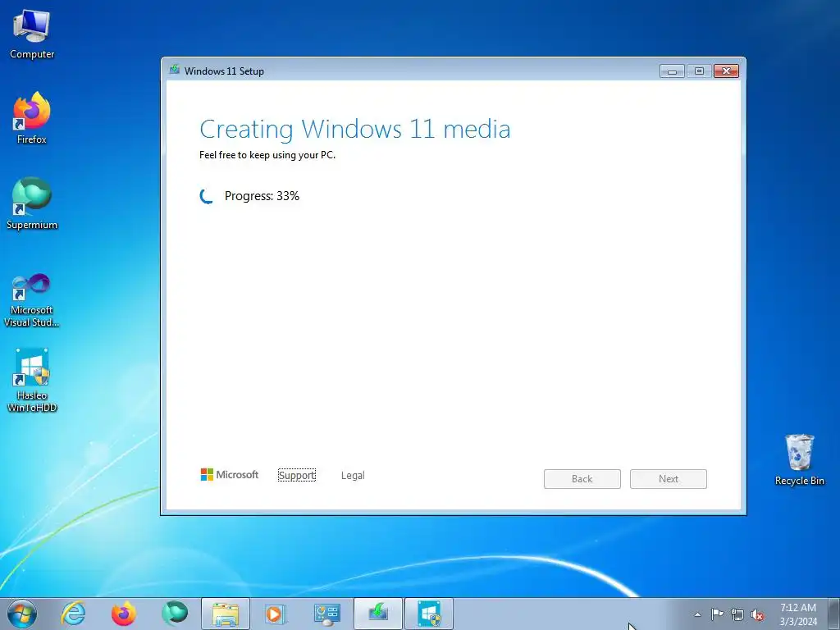Image resolution: width=840 pixels, height=630 pixels.
Task: Click the spinning progress indicator
Action: pos(207,196)
